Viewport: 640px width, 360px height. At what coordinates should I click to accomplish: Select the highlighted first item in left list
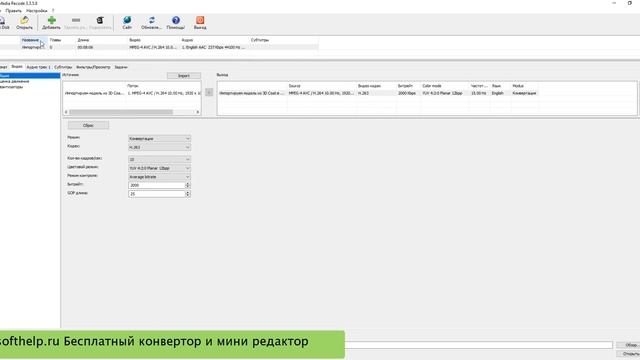click(30, 76)
